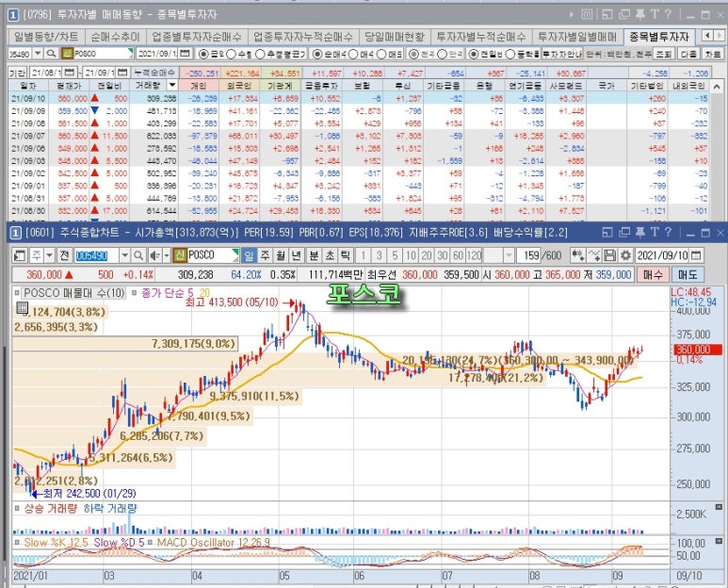Image resolution: width=728 pixels, height=588 pixels.
Task: Open the calendar for end date 21/09/1
Action: click(122, 73)
